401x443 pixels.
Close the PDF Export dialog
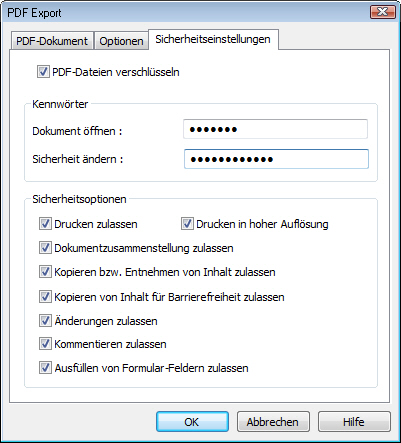click(x=382, y=12)
